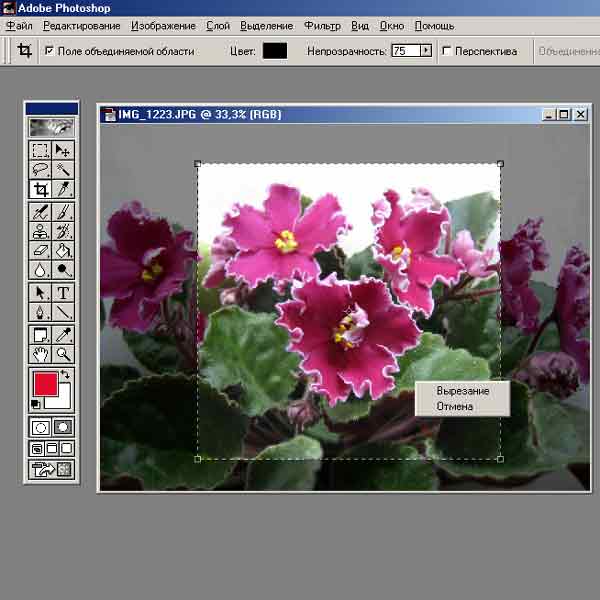Open the Фильтр menu

click(322, 26)
